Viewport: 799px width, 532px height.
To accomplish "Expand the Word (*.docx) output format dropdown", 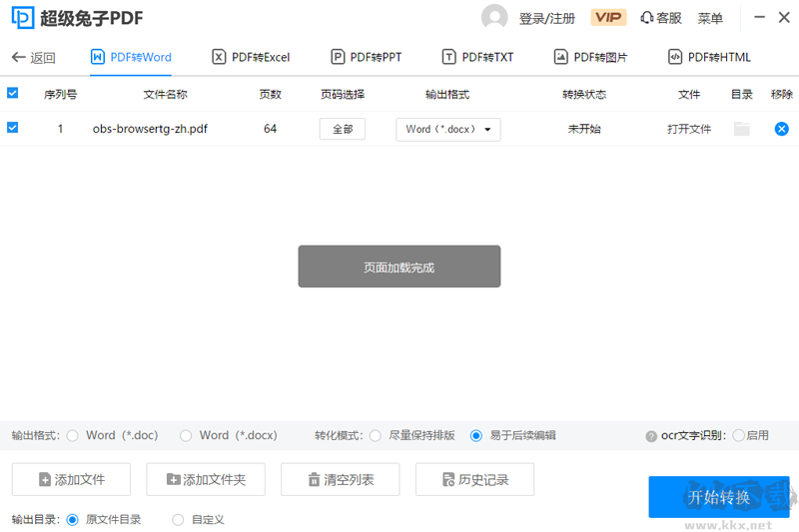I will (x=448, y=130).
